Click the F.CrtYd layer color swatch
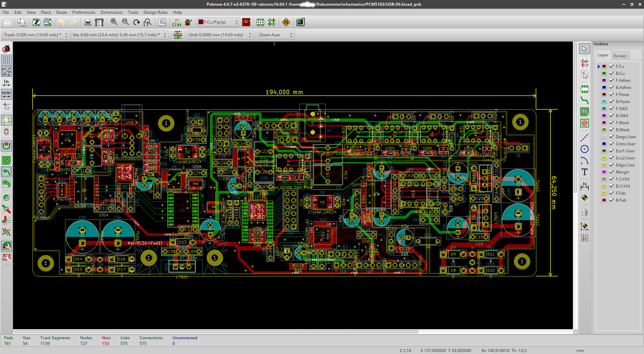Screen dimensions: 644x354 click(x=604, y=179)
